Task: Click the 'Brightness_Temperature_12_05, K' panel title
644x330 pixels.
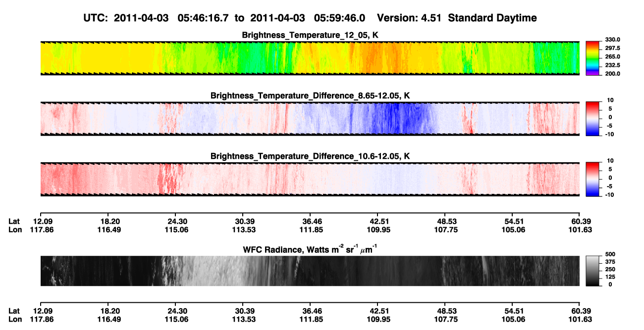Action: point(310,35)
